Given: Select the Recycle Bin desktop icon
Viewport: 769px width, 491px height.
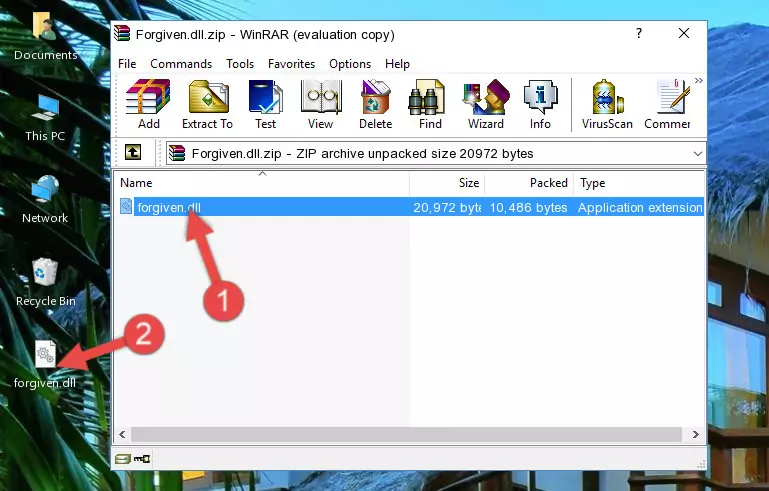Looking at the screenshot, I should pos(45,283).
